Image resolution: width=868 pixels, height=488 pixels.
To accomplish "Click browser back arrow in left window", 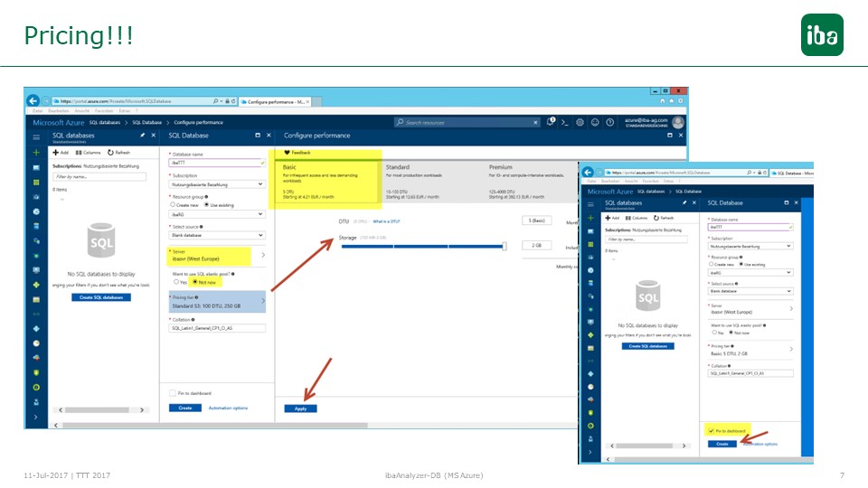I will click(33, 100).
